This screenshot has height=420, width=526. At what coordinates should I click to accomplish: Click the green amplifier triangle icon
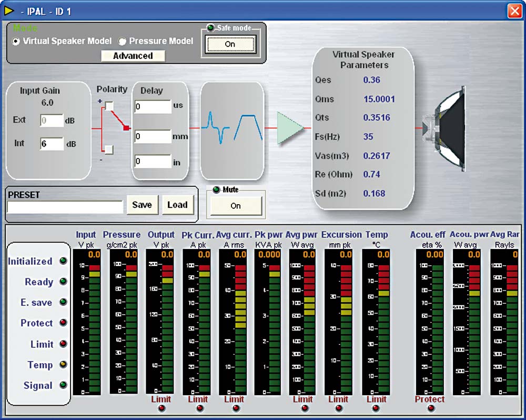coord(290,128)
